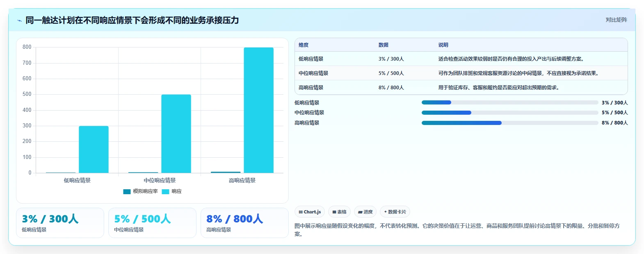The image size is (644, 254).
Task: Click table cell 8% / 800人
Action: point(391,88)
